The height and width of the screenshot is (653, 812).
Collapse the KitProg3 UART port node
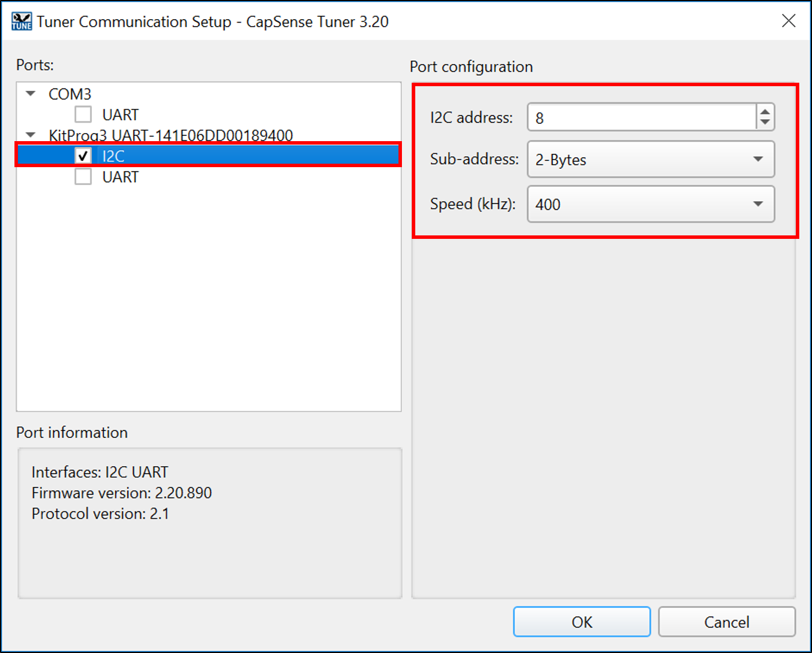[31, 135]
